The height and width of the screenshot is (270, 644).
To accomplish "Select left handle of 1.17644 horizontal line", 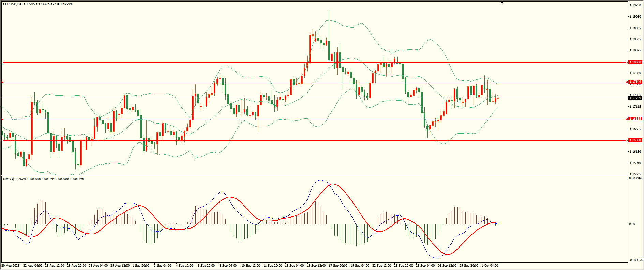I will pos(2,82).
